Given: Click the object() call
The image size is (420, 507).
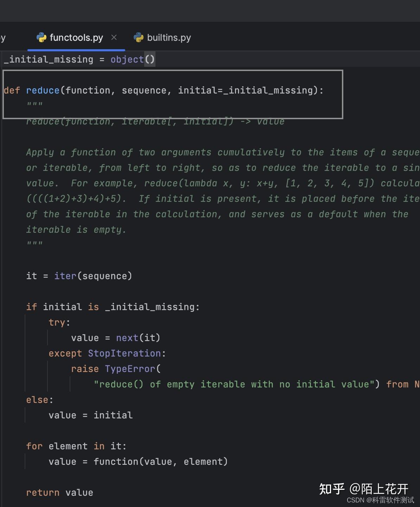Looking at the screenshot, I should pos(133,59).
